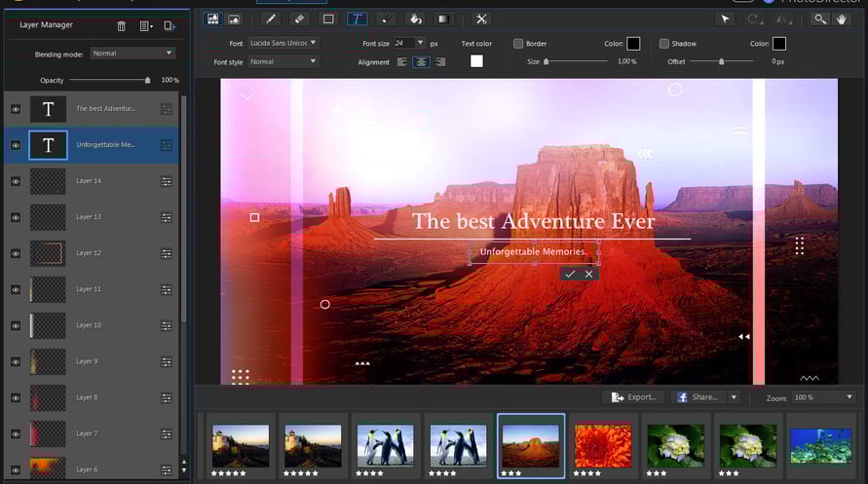Toggle visibility of Layer 14
This screenshot has width=868, height=484.
[x=16, y=181]
